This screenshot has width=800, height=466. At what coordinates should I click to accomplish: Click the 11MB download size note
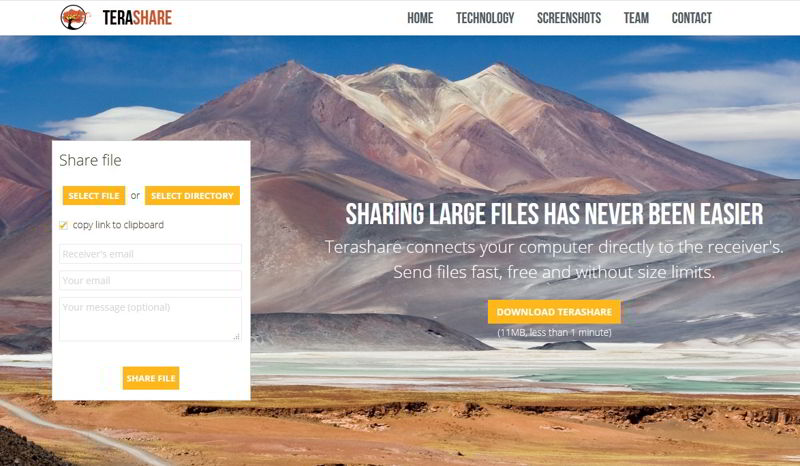click(x=554, y=332)
